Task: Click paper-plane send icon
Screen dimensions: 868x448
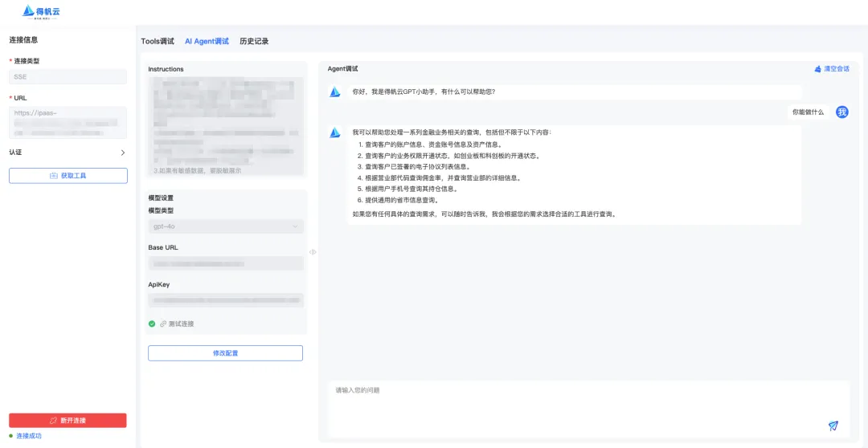Action: point(833,426)
